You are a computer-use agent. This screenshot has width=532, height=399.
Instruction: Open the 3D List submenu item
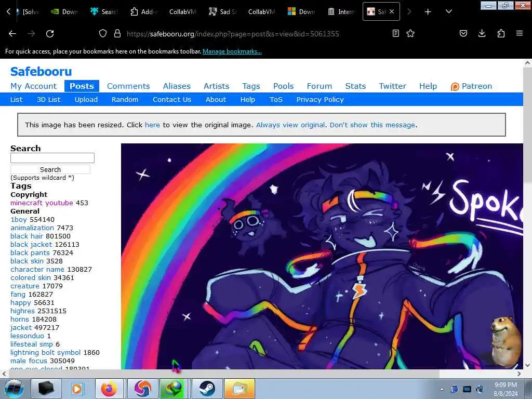[x=48, y=99]
